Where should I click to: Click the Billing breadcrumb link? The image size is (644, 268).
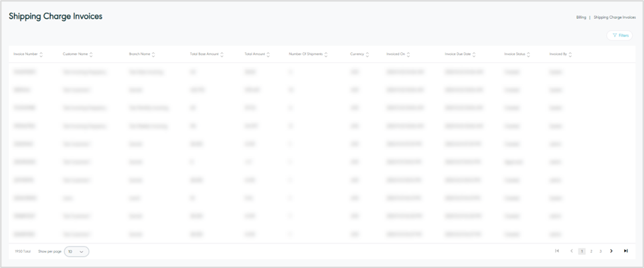(581, 17)
